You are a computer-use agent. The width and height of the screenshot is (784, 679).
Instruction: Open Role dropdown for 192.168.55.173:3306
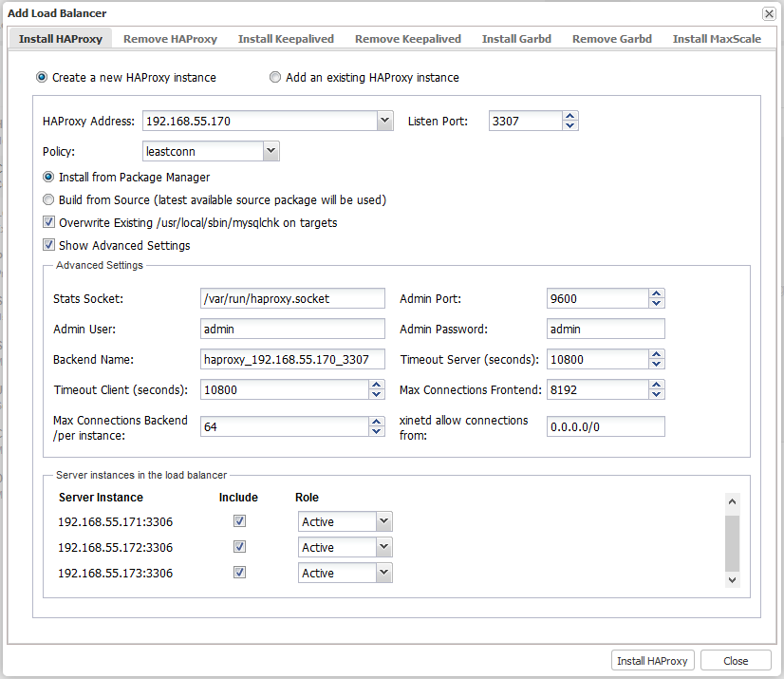point(383,573)
